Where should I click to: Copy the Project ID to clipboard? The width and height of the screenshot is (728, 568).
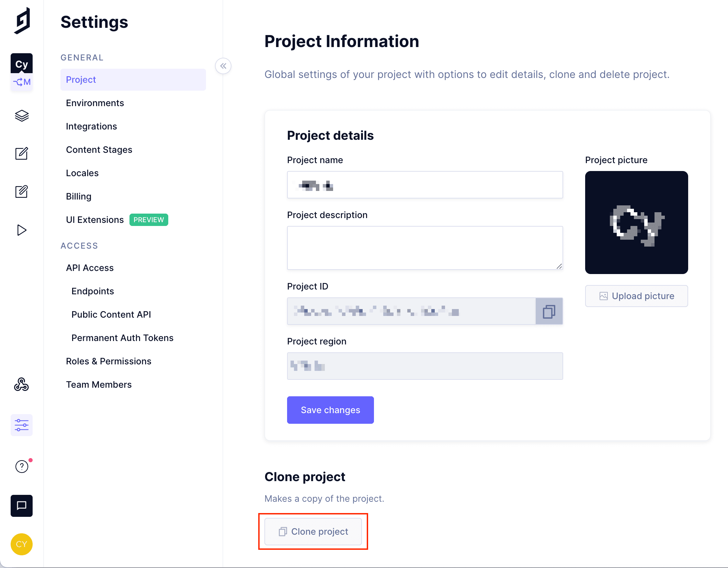pos(549,311)
